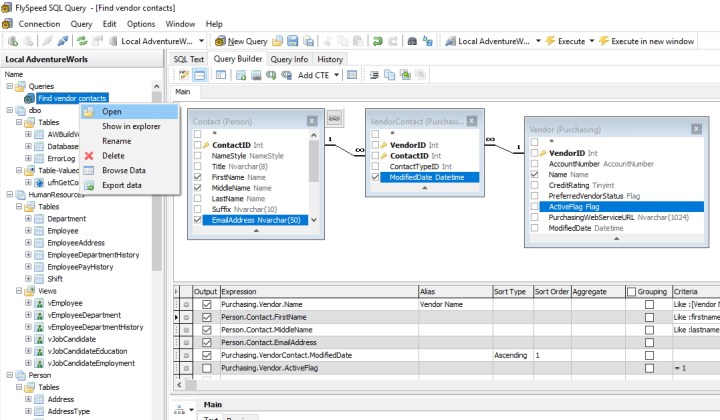Uncheck Name field in Vendor table
720x420 pixels.
(x=534, y=174)
